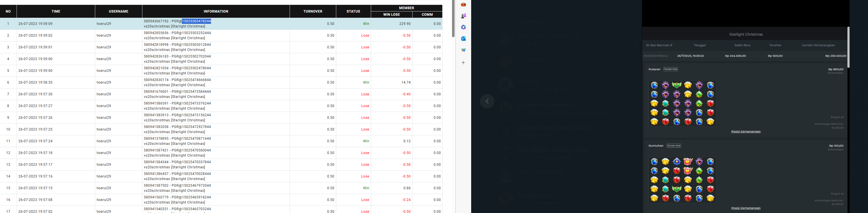868x213 pixels.
Task: Click the time 26-07-2023 19:57:30
Action: (x=35, y=94)
